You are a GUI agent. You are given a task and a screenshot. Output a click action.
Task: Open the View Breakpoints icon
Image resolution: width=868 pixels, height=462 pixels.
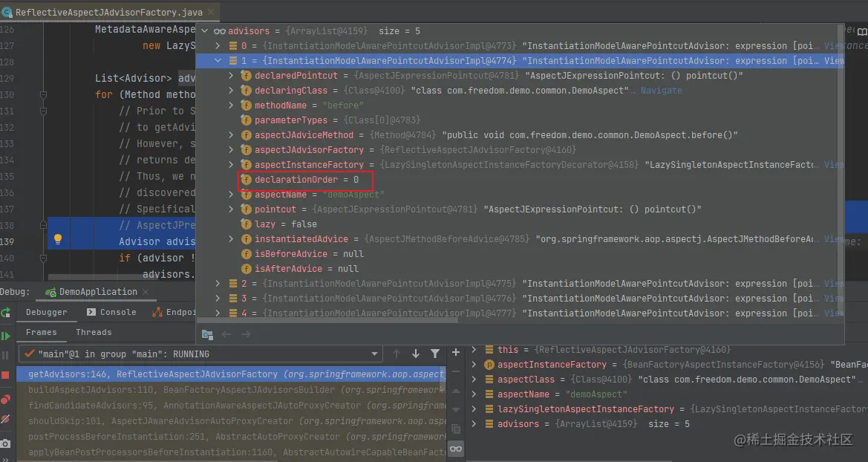tap(5, 400)
